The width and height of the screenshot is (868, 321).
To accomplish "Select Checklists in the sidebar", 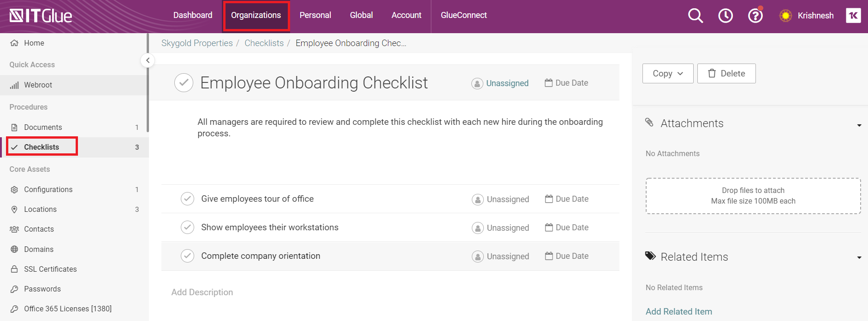I will click(x=42, y=147).
